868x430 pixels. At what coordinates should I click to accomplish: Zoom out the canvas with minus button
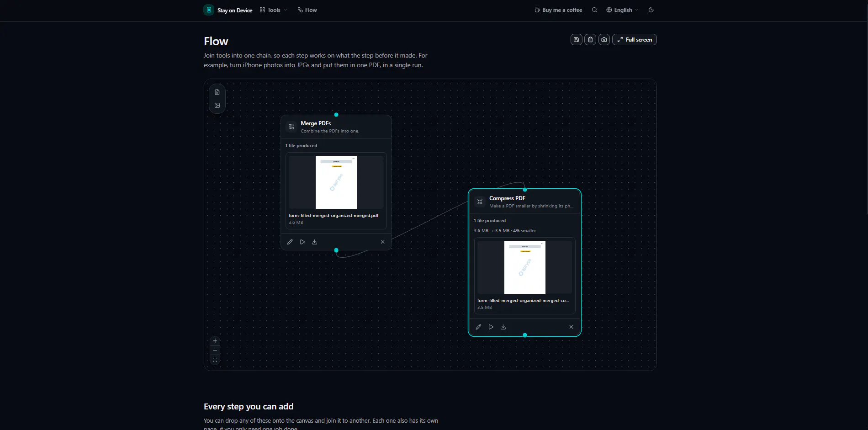215,350
